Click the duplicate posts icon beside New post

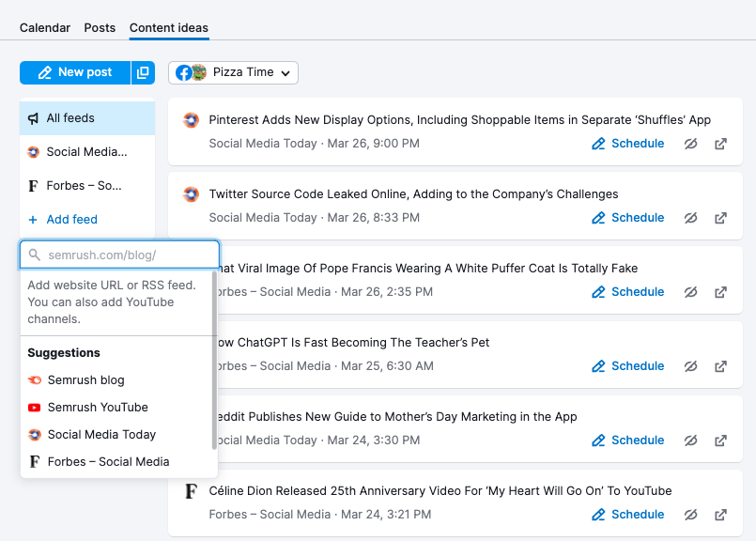(143, 71)
